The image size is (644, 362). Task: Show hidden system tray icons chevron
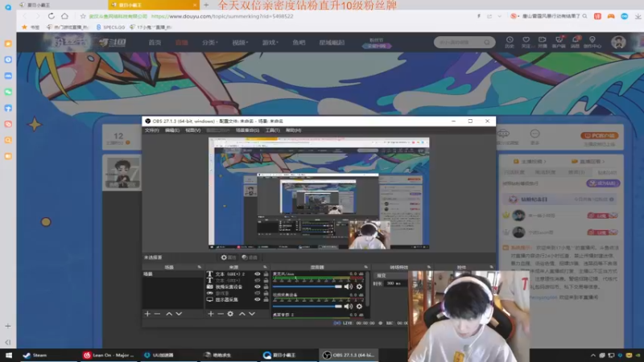coord(593,356)
